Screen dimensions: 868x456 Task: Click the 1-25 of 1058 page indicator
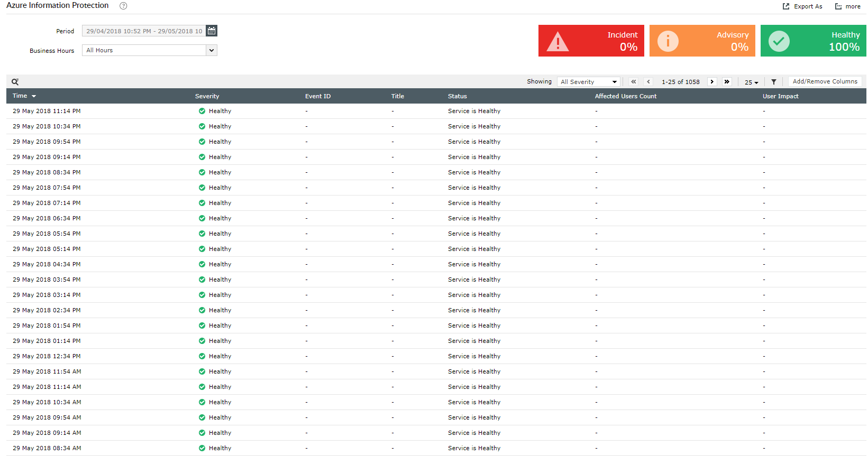(x=681, y=82)
